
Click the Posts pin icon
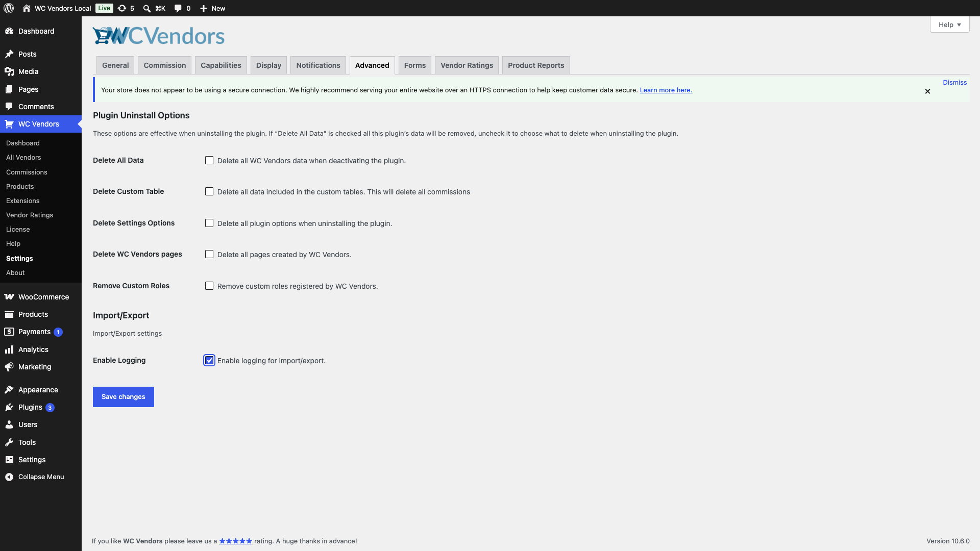tap(9, 54)
